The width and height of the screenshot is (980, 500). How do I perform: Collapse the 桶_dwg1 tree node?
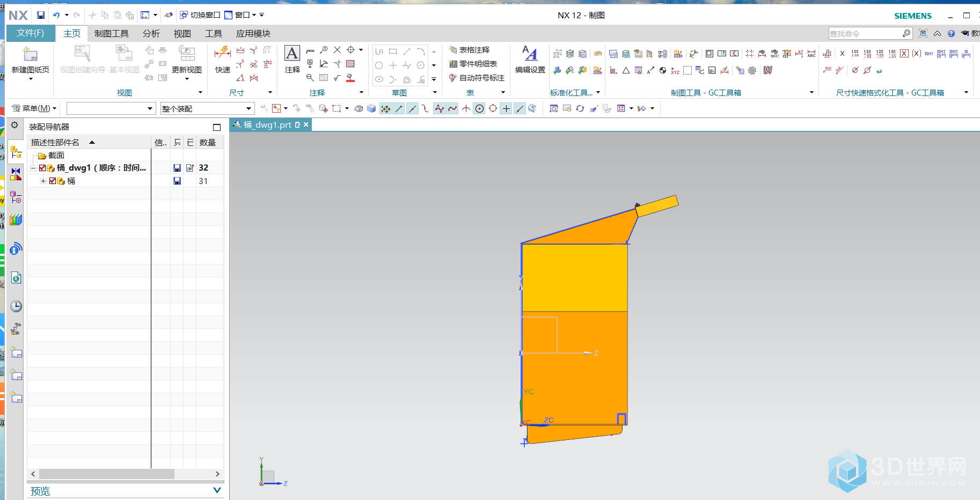click(x=33, y=168)
